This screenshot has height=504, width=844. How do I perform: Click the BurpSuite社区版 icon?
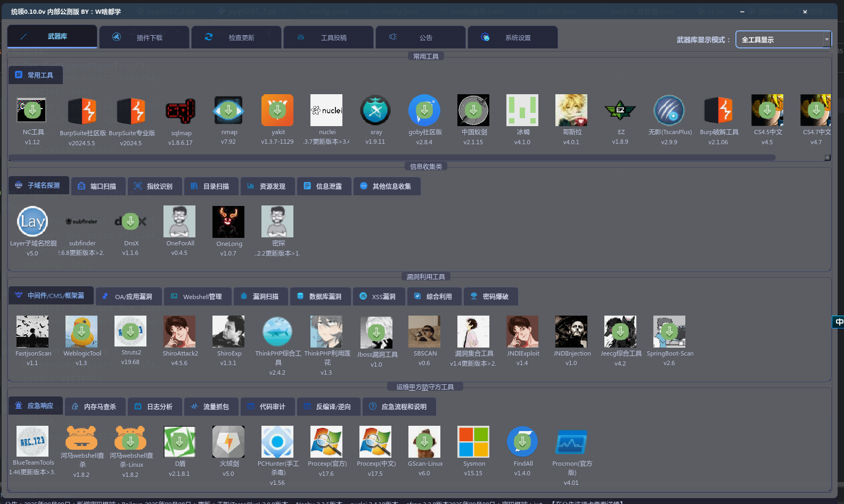82,111
